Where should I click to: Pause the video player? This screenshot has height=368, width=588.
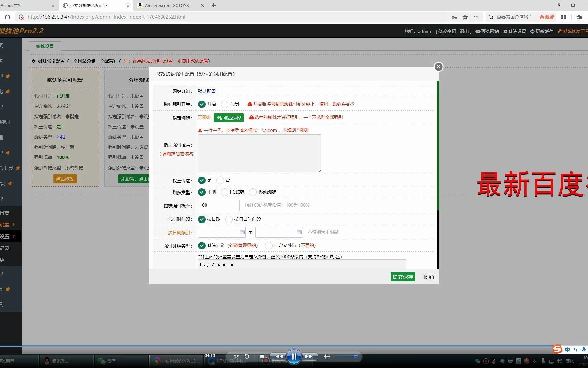click(x=294, y=357)
